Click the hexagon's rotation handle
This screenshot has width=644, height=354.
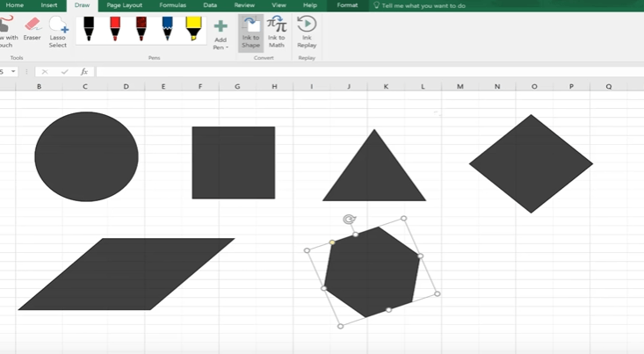pos(349,219)
